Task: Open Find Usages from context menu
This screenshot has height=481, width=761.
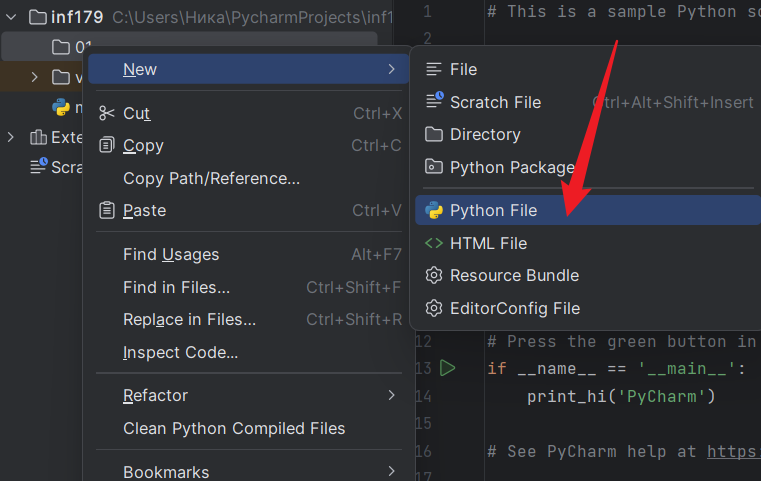Action: (x=171, y=255)
